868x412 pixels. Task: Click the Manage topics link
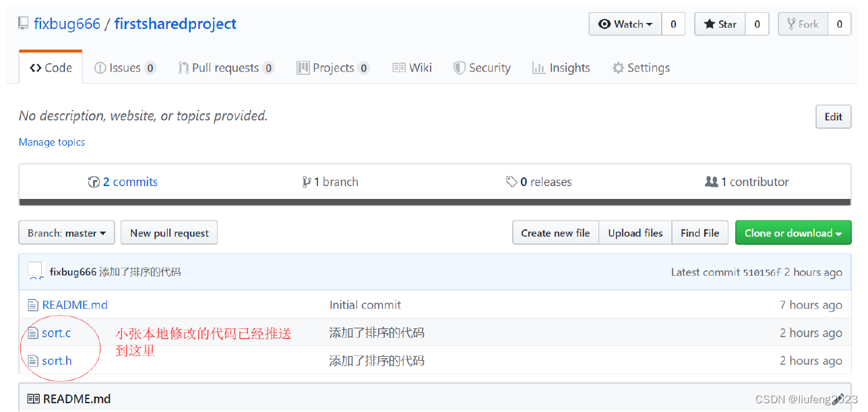coord(52,142)
